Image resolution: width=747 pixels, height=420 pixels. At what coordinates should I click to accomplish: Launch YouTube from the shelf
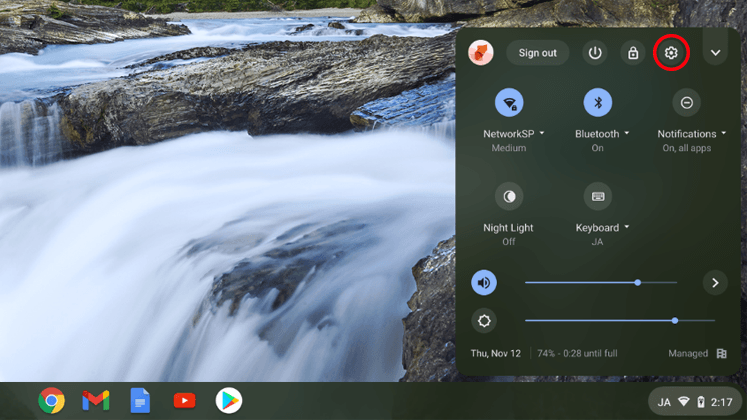(x=184, y=401)
